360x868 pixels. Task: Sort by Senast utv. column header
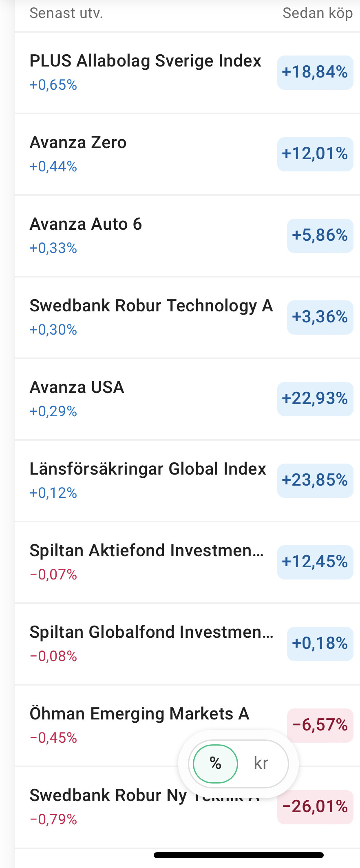point(66,13)
